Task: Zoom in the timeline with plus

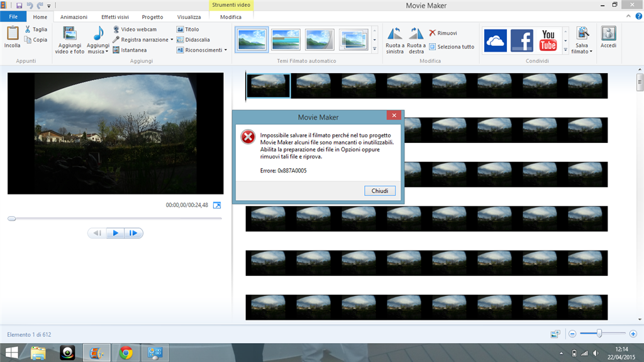Action: coord(633,334)
